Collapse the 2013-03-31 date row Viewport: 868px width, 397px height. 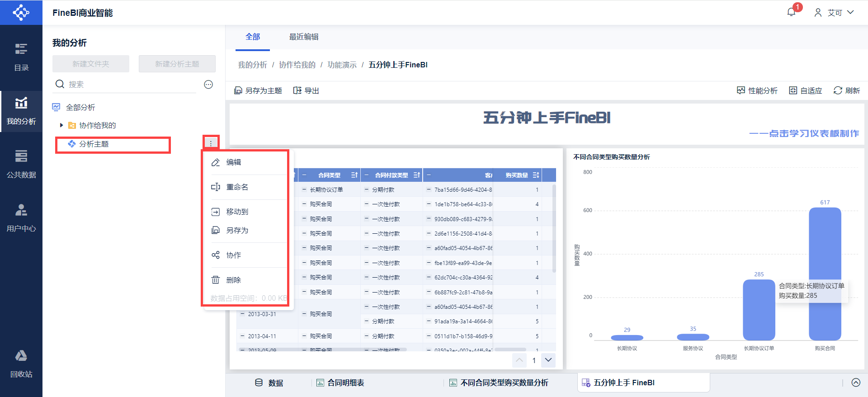coord(242,314)
